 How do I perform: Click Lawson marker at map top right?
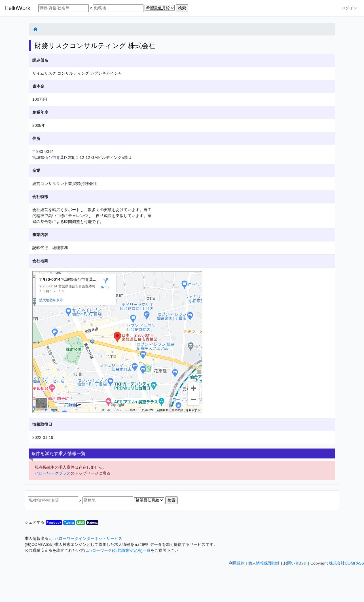click(184, 284)
